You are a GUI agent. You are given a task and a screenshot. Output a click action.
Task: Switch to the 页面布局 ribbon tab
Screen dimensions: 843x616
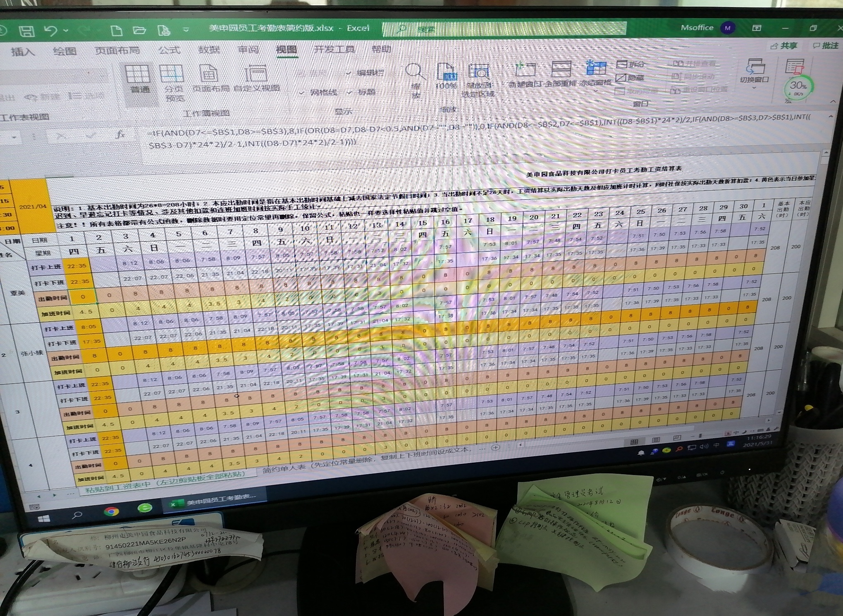[117, 50]
